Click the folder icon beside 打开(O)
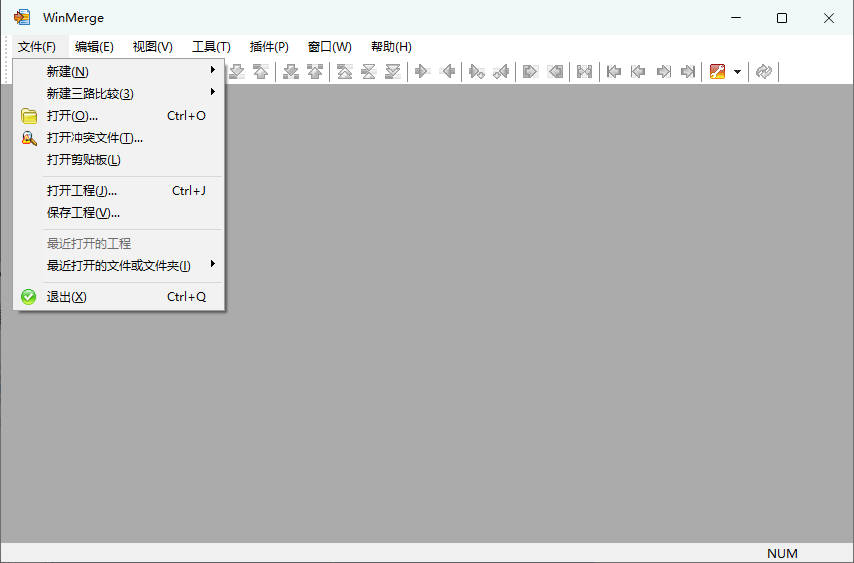Viewport: 854px width, 563px height. point(29,116)
